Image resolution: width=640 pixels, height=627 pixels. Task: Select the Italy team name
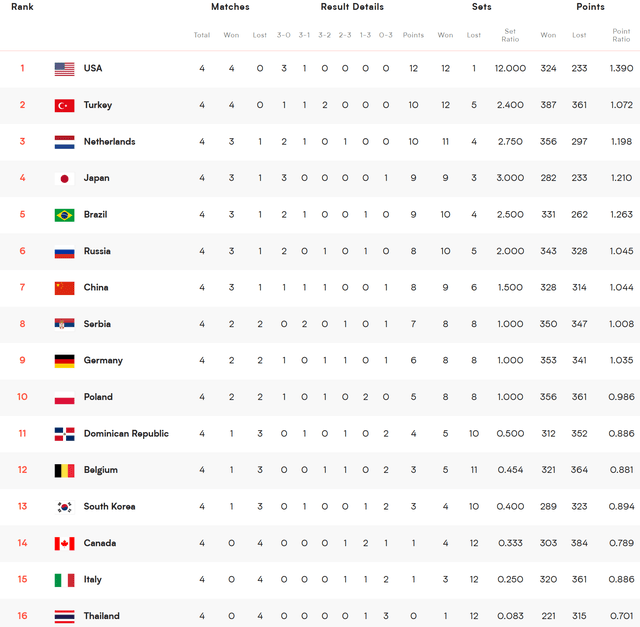coord(92,580)
